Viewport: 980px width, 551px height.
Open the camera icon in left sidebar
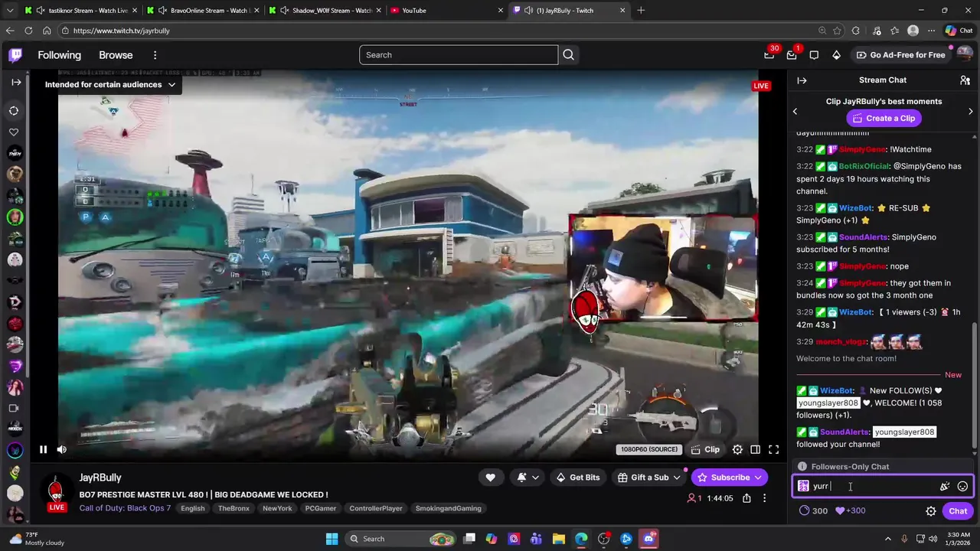point(14,408)
